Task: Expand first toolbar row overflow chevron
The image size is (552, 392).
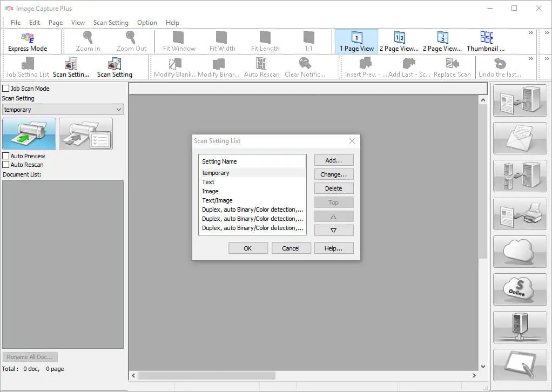Action: [531, 33]
